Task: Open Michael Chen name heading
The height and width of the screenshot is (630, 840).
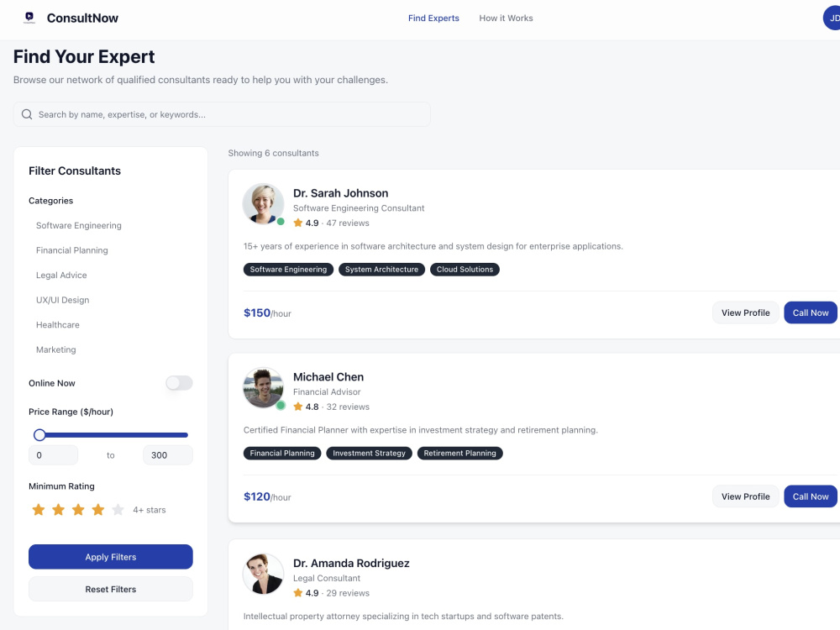Action: pos(328,377)
